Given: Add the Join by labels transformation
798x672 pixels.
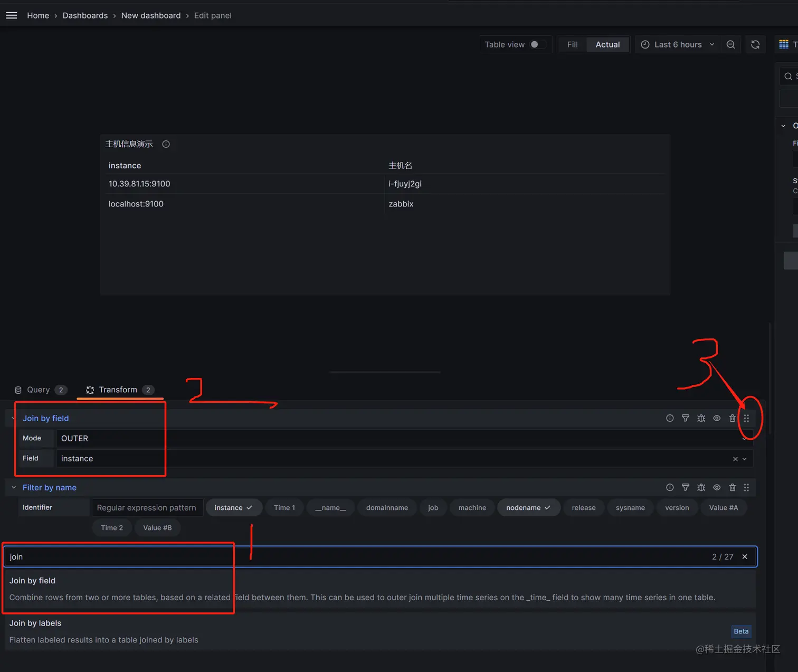Looking at the screenshot, I should [x=381, y=631].
